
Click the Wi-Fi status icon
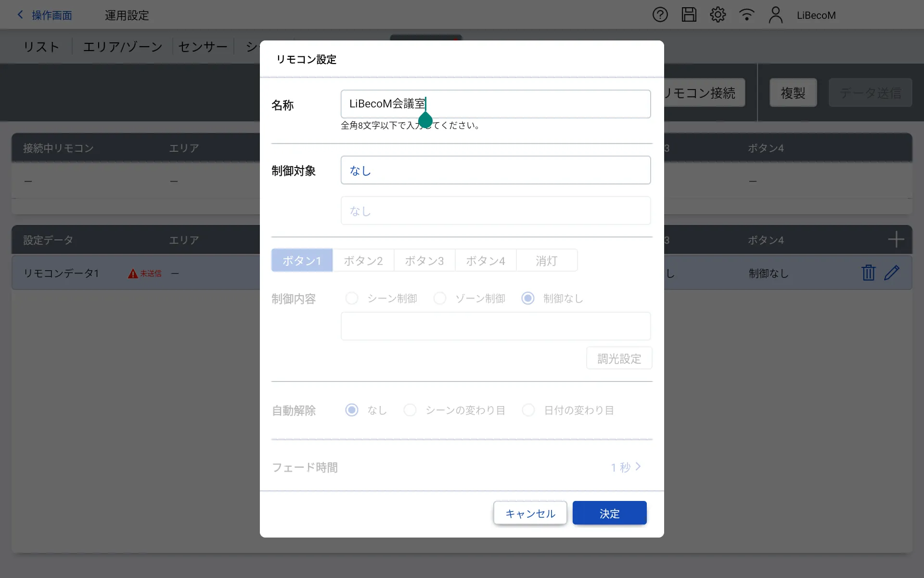(x=746, y=15)
